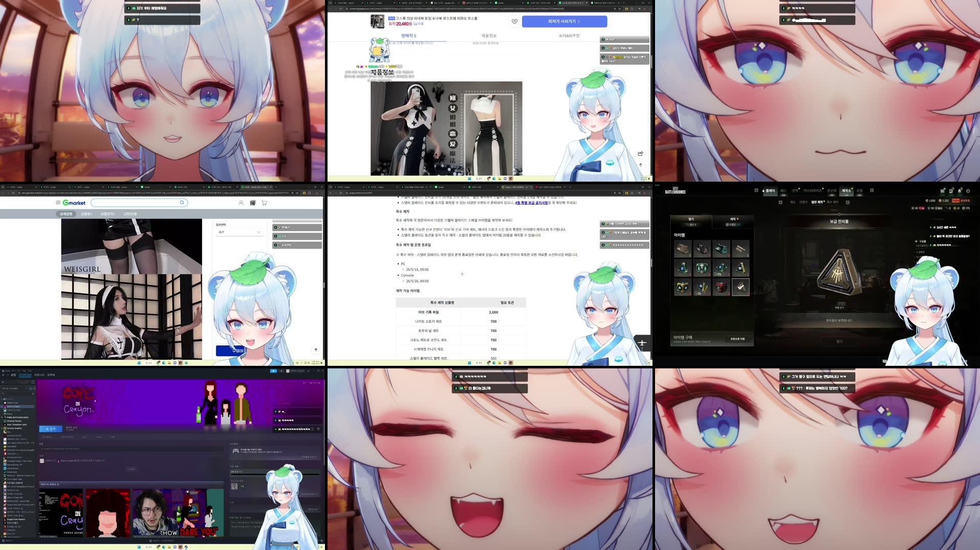The height and width of the screenshot is (550, 980).
Task: Open the settings gear in PUBG top bar
Action: [x=968, y=191]
